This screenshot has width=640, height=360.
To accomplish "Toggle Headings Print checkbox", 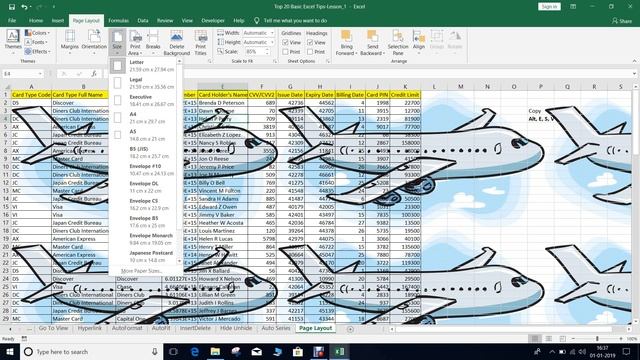I will (x=310, y=52).
